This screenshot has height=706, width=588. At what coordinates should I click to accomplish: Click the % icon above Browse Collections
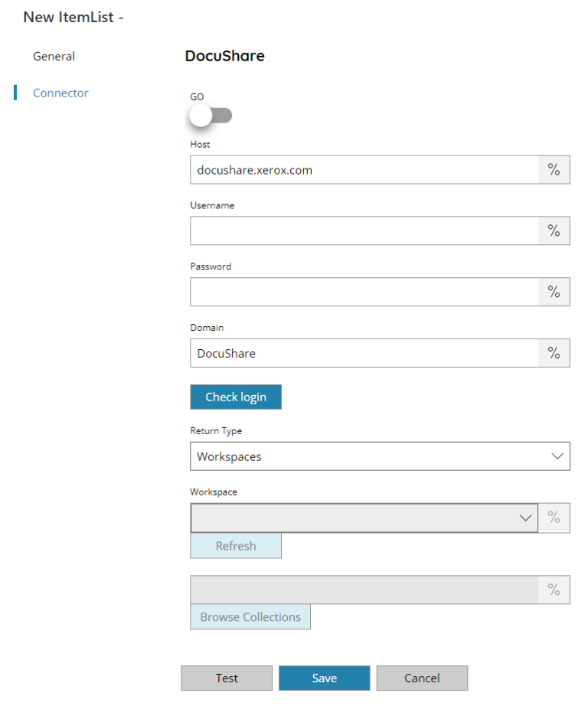point(554,590)
